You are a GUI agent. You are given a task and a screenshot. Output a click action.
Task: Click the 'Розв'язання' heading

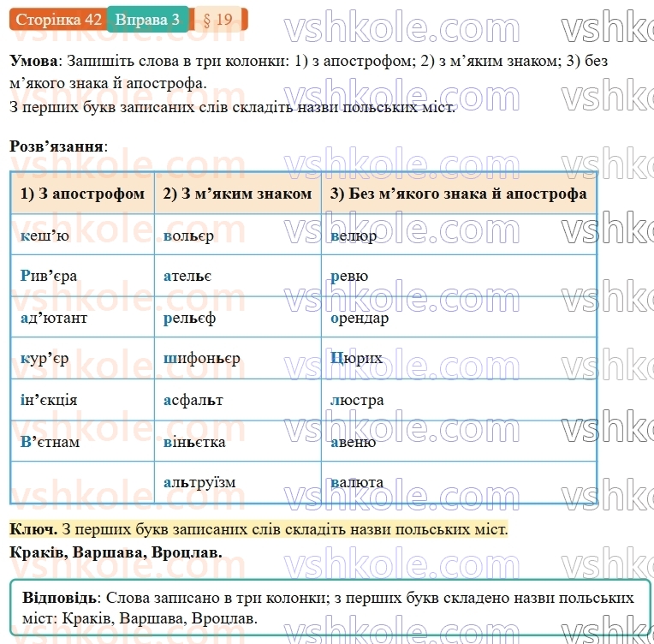tap(58, 146)
